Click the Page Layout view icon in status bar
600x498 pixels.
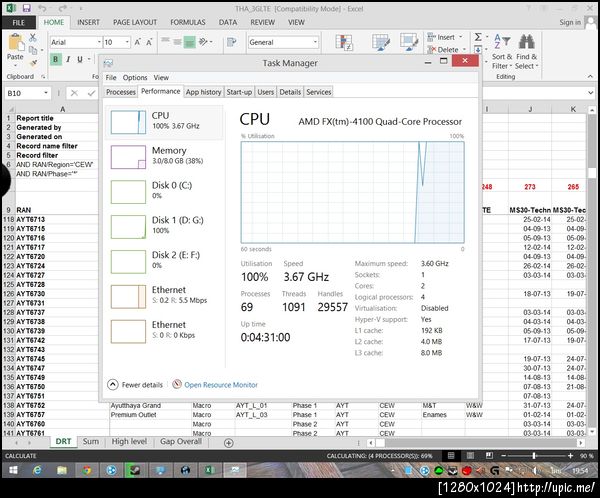pyautogui.click(x=470, y=456)
